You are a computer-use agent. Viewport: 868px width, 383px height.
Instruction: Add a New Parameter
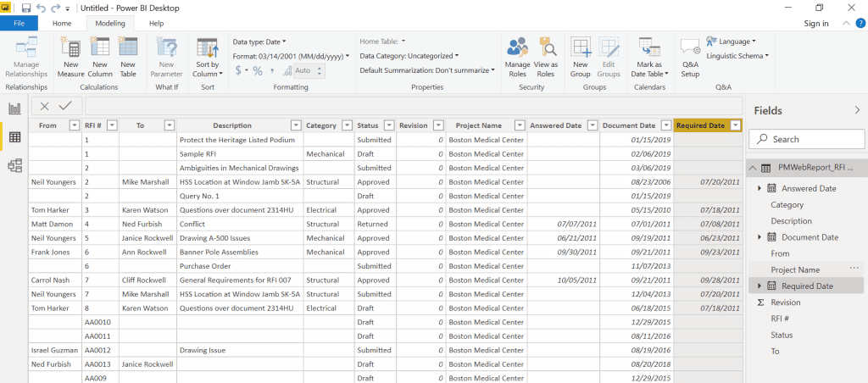tap(167, 58)
